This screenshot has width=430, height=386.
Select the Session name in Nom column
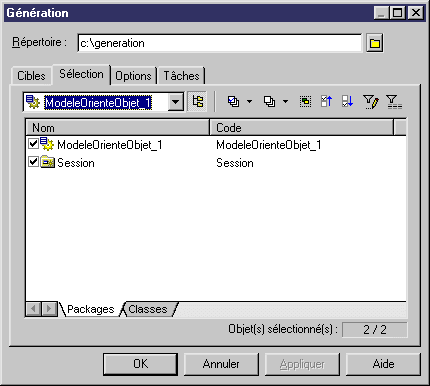point(76,163)
